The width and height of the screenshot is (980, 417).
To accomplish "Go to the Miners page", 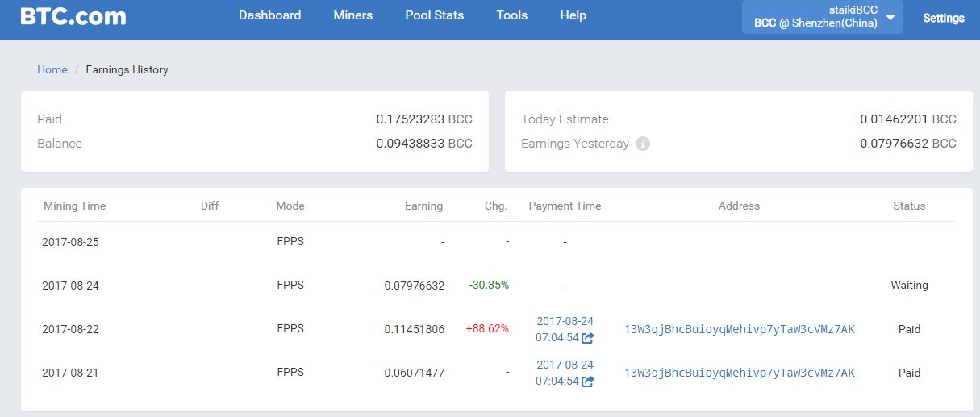I will click(x=352, y=15).
